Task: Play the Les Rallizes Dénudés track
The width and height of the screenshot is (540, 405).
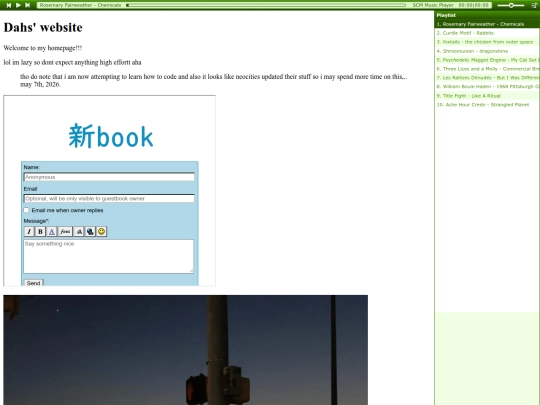Action: [x=487, y=78]
